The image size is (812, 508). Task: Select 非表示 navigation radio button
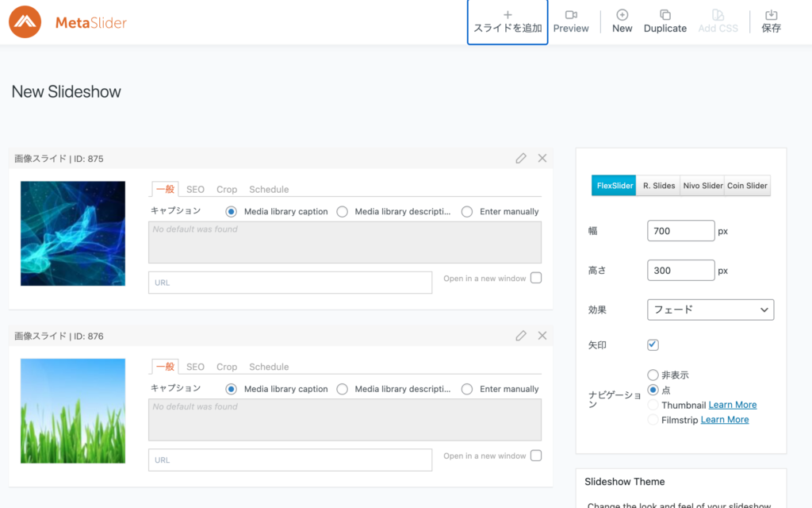(653, 375)
